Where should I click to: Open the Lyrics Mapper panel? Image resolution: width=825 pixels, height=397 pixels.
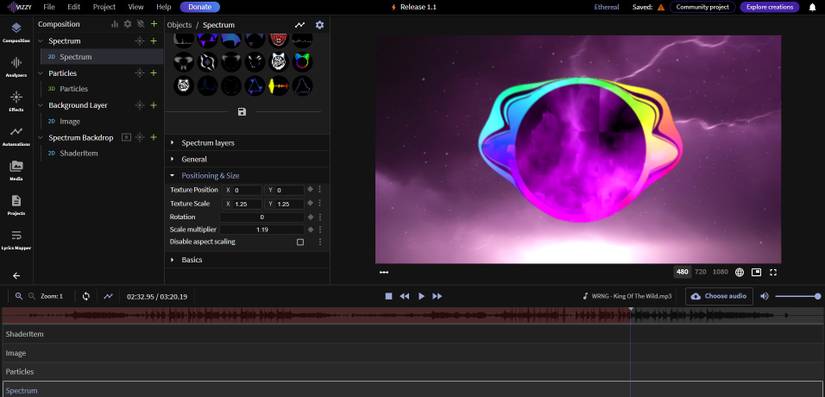(x=16, y=239)
